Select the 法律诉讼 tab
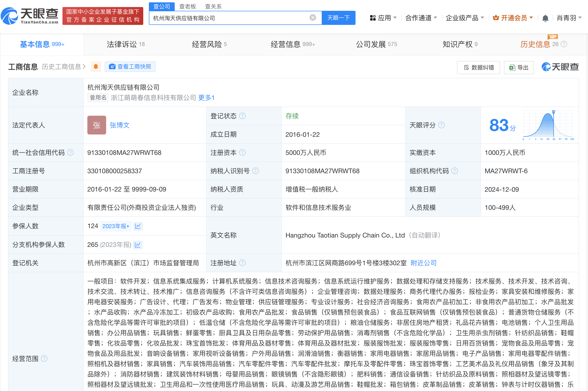The width and height of the screenshot is (588, 391). (126, 44)
